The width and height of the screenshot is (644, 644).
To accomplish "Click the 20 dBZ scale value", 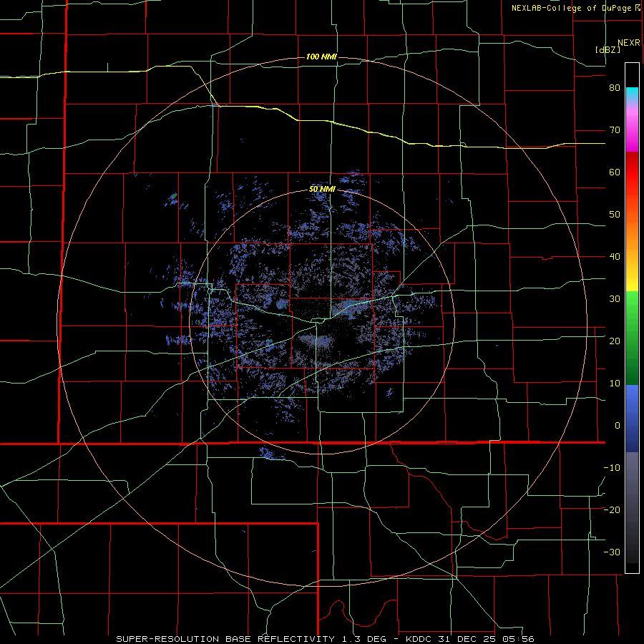I will point(615,341).
